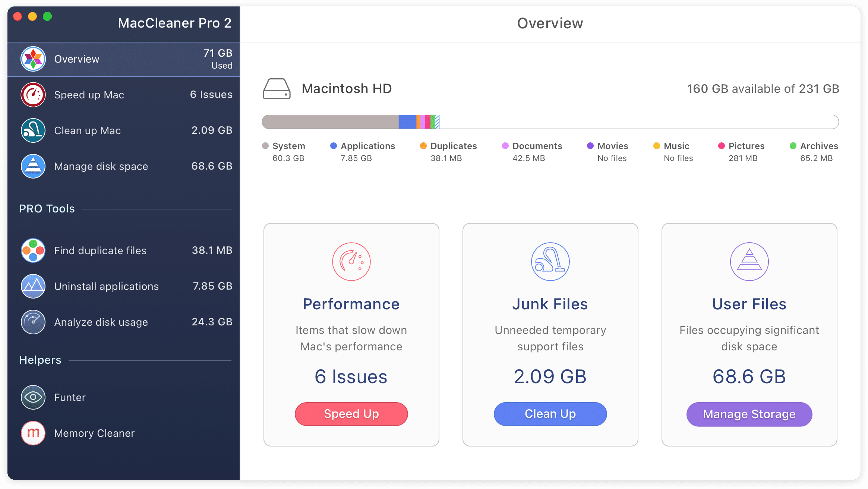Select the Overview colorful pinwheel icon
The image size is (868, 489).
[33, 59]
